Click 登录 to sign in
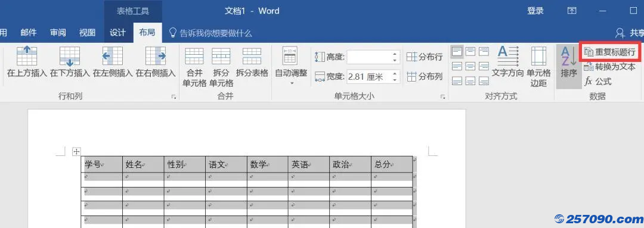 pos(535,11)
